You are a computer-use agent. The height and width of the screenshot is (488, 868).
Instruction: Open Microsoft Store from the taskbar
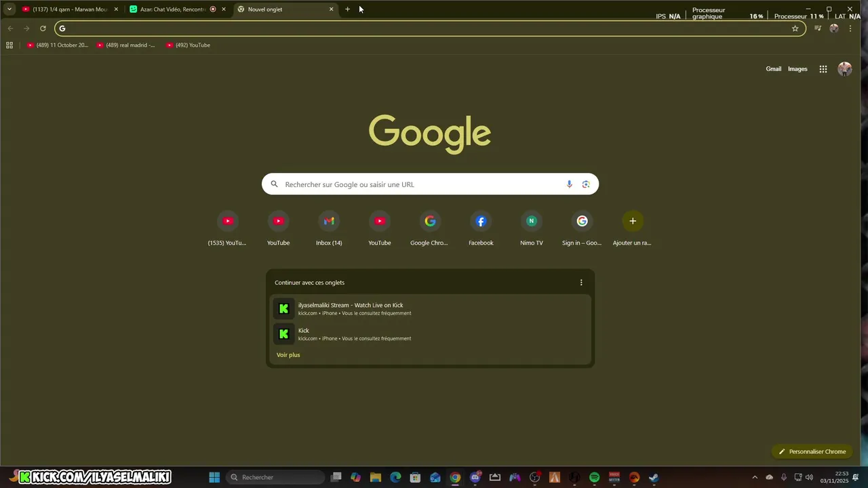(415, 477)
